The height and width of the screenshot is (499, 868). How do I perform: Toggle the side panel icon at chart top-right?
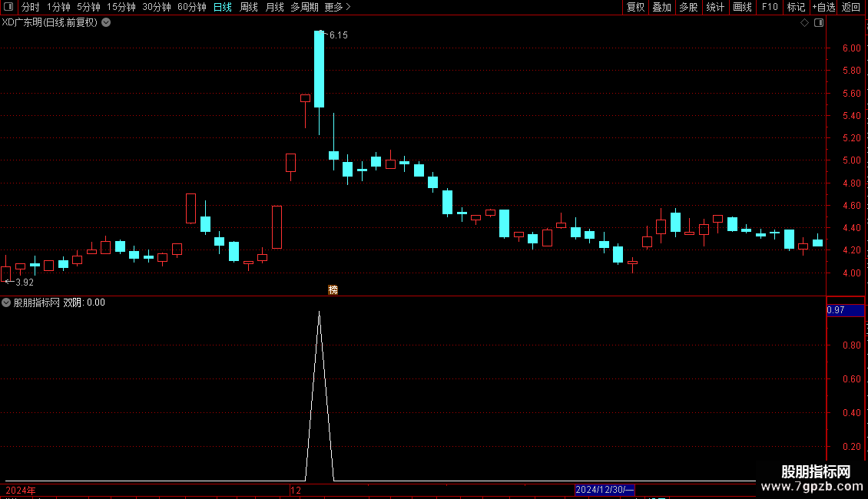pos(819,23)
